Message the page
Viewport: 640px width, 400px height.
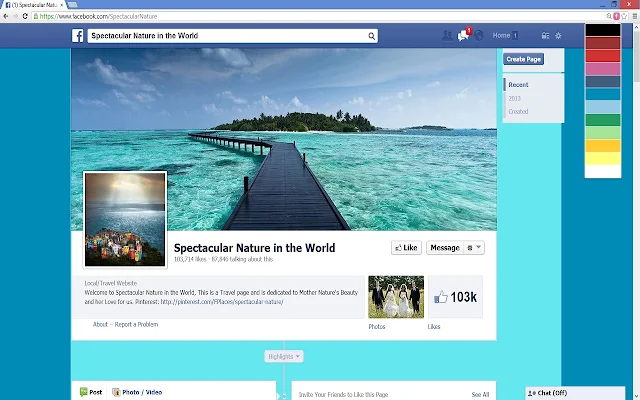445,248
